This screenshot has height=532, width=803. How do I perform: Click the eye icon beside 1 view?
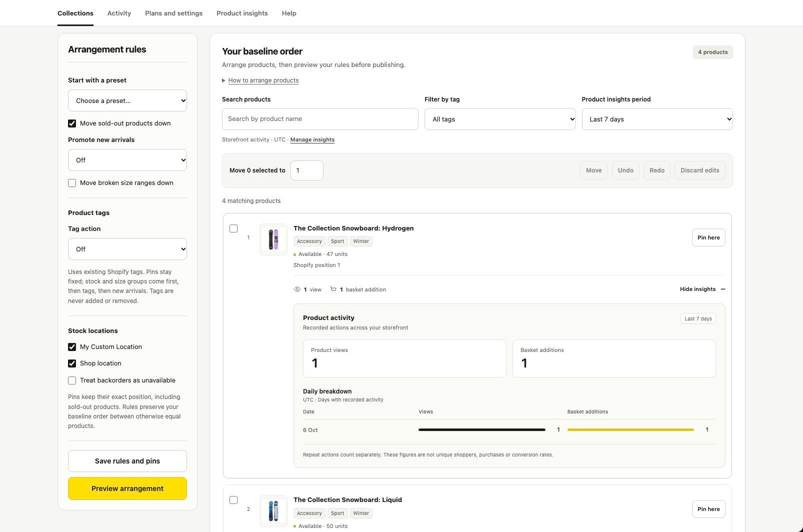(297, 289)
